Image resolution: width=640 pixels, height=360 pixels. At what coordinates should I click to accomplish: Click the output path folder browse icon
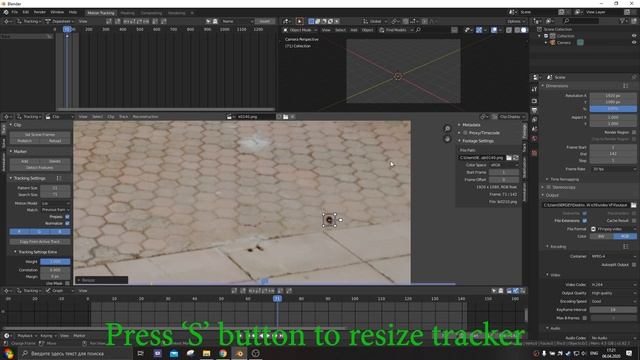coord(633,205)
